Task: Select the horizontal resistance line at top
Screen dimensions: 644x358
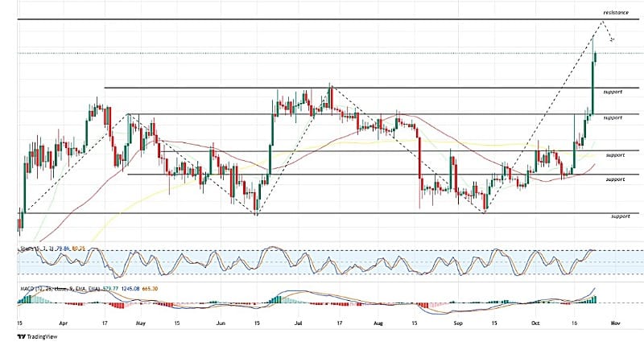Action: point(322,19)
